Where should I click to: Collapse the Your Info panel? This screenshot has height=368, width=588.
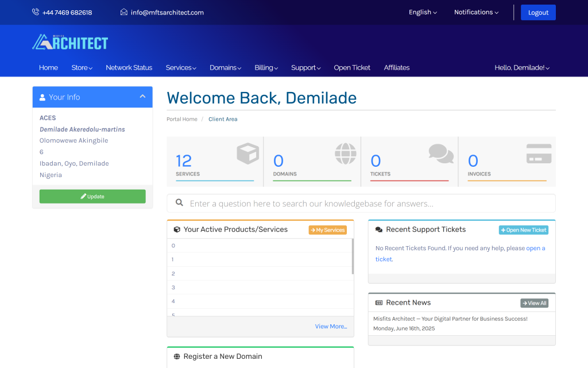coord(142,97)
